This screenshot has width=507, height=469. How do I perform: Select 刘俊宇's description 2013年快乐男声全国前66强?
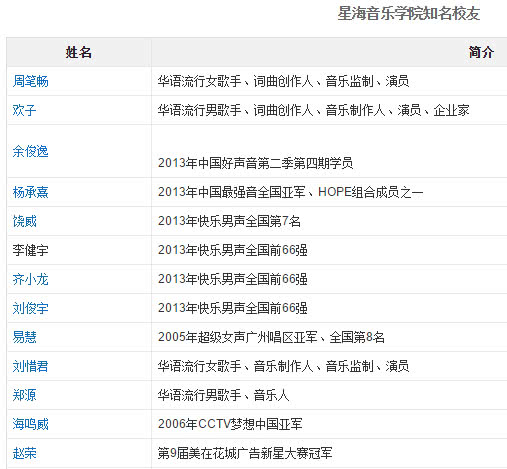[x=233, y=308]
